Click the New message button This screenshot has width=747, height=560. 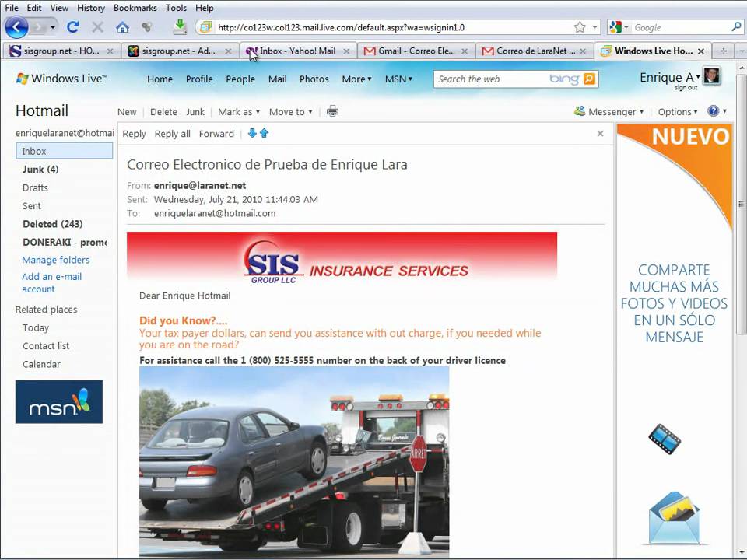(x=127, y=112)
